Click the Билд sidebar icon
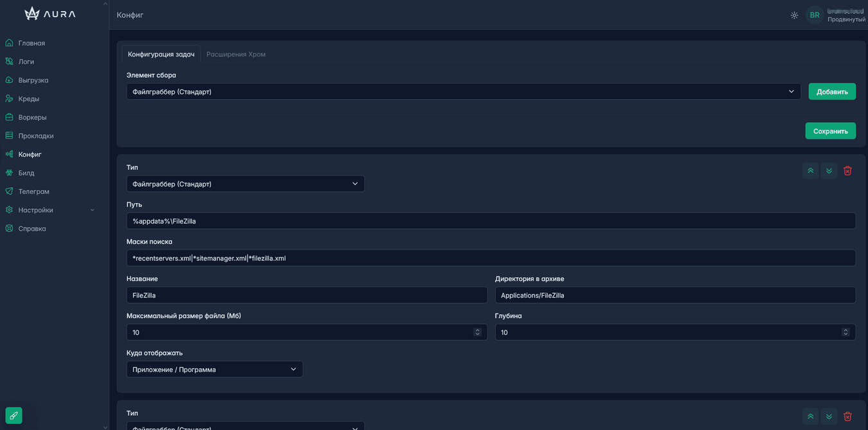 click(9, 173)
